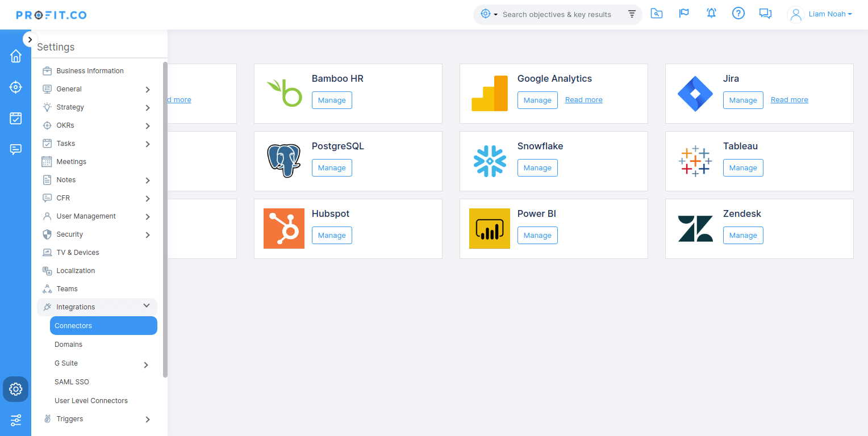Collapse the Integrations section chevron
868x436 pixels.
[x=147, y=306]
